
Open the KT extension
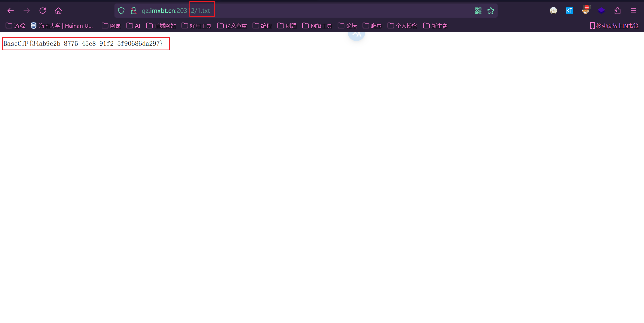click(x=569, y=11)
